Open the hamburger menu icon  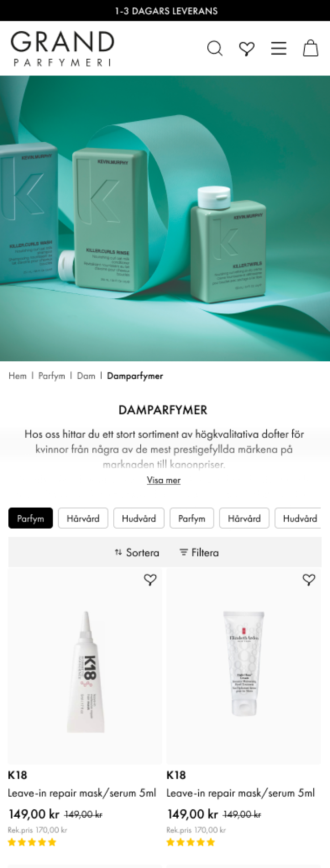point(279,48)
